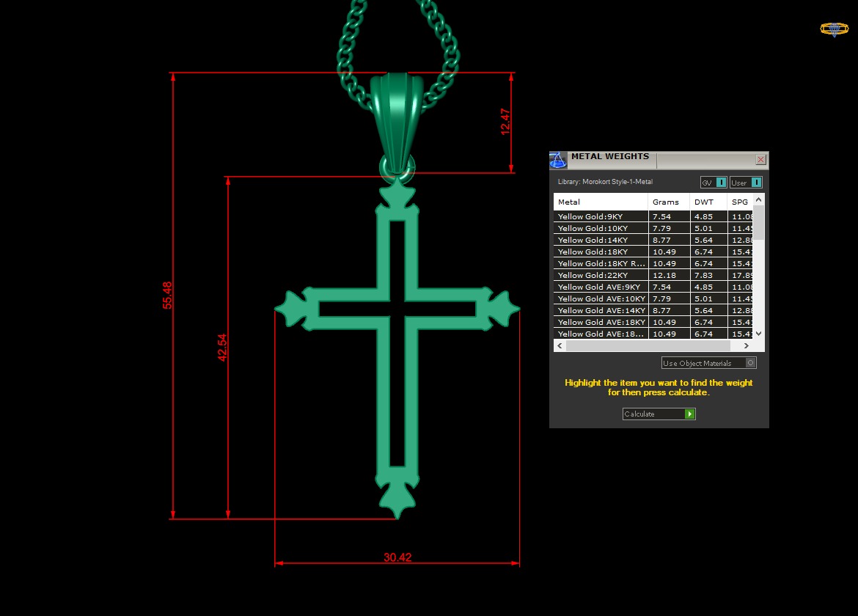Select the Yellow Gold:18KY R... row
The image size is (858, 616).
pos(653,264)
